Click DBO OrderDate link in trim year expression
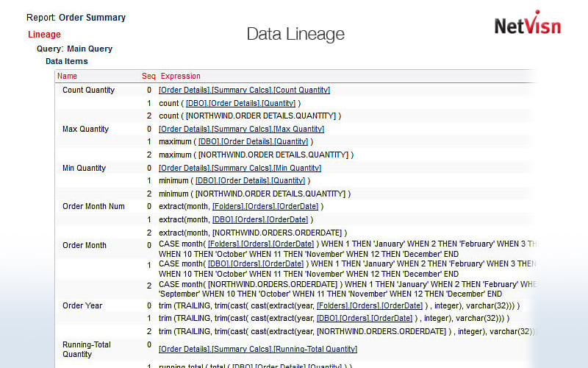The width and height of the screenshot is (588, 368). [364, 318]
